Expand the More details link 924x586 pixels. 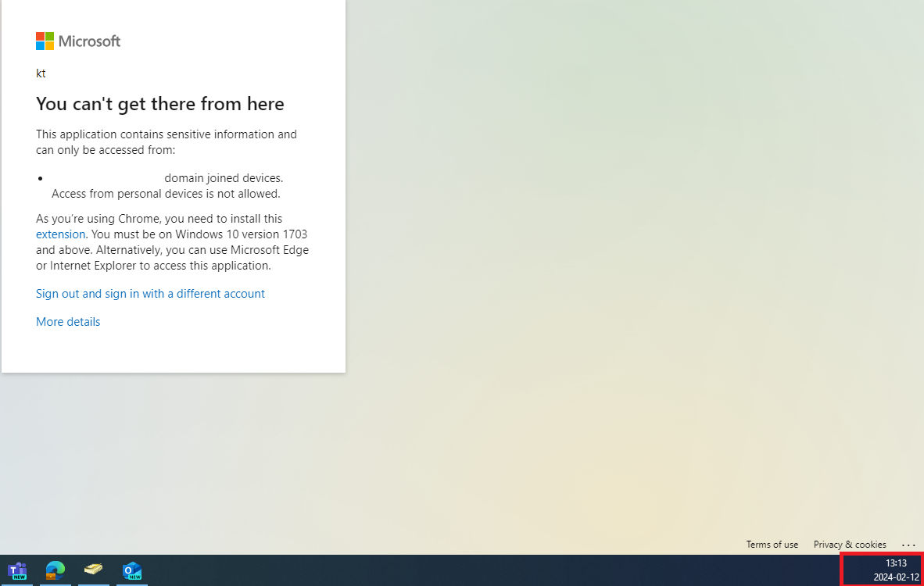(x=68, y=322)
